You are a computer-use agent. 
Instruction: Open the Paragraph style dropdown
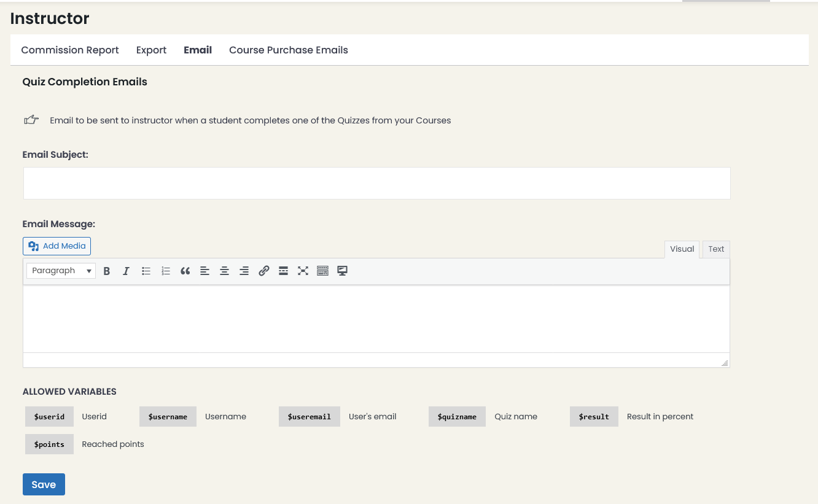coord(60,270)
